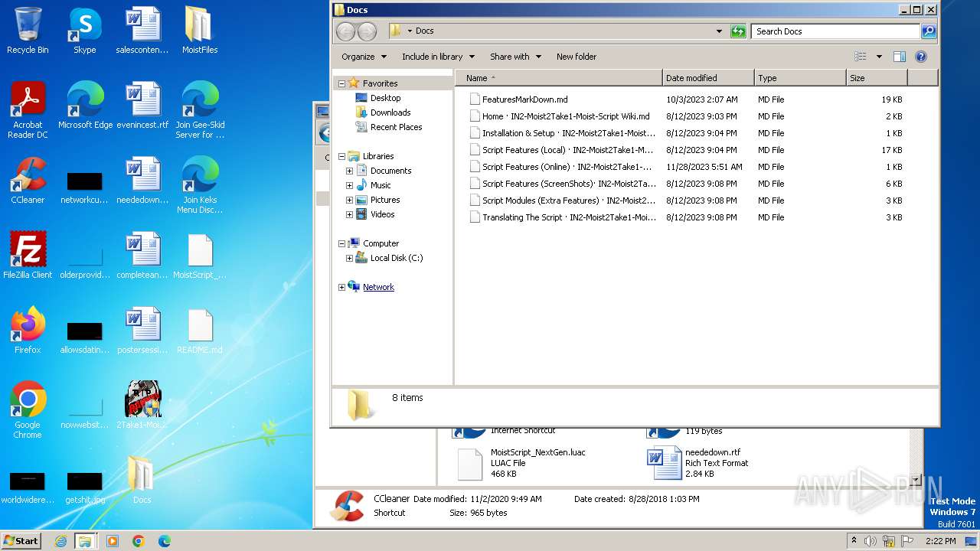Expand the Documents library node
The image size is (980, 551).
pos(349,171)
